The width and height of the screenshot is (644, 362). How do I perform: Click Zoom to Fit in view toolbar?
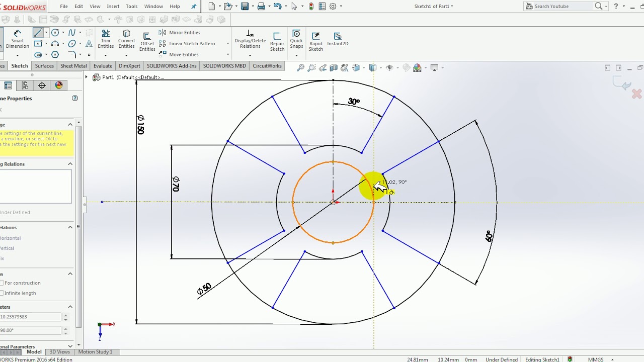click(300, 68)
